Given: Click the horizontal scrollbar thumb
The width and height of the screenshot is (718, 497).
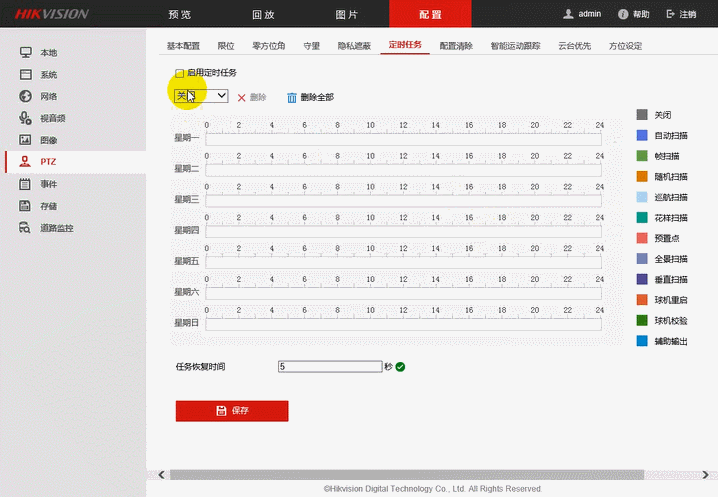Looking at the screenshot, I should point(407,475).
